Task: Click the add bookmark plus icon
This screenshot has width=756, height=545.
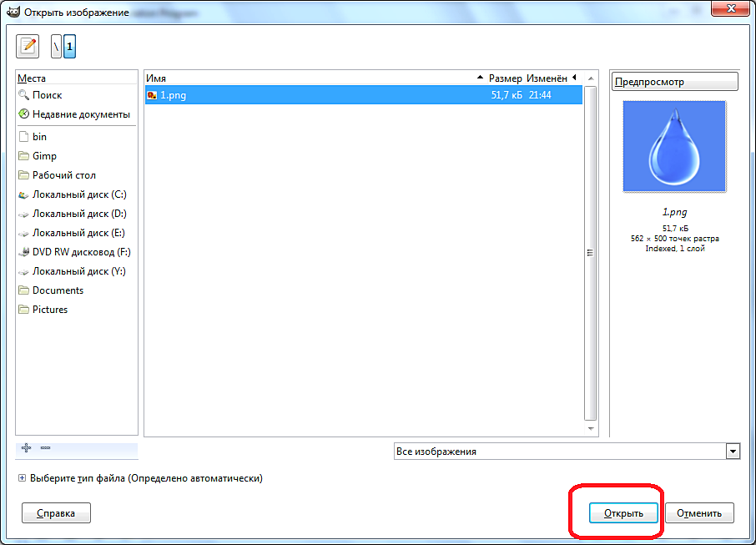Action: click(x=26, y=448)
